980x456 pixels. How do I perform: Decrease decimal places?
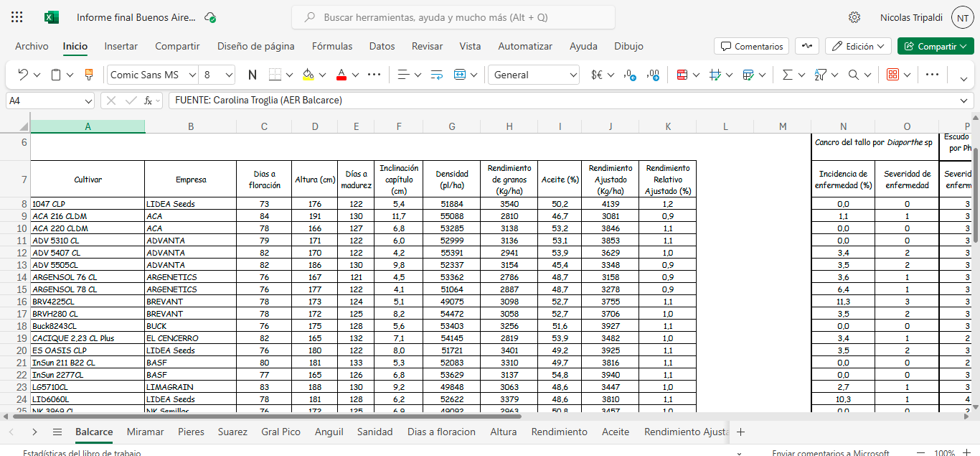pos(630,75)
